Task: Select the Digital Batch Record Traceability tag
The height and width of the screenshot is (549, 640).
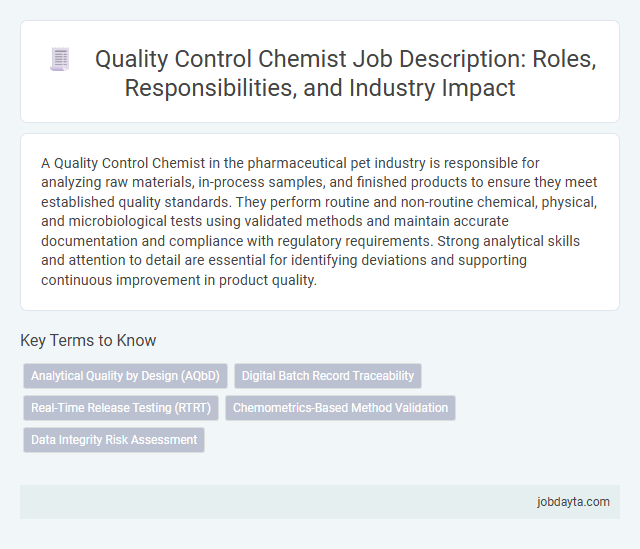Action: point(328,376)
